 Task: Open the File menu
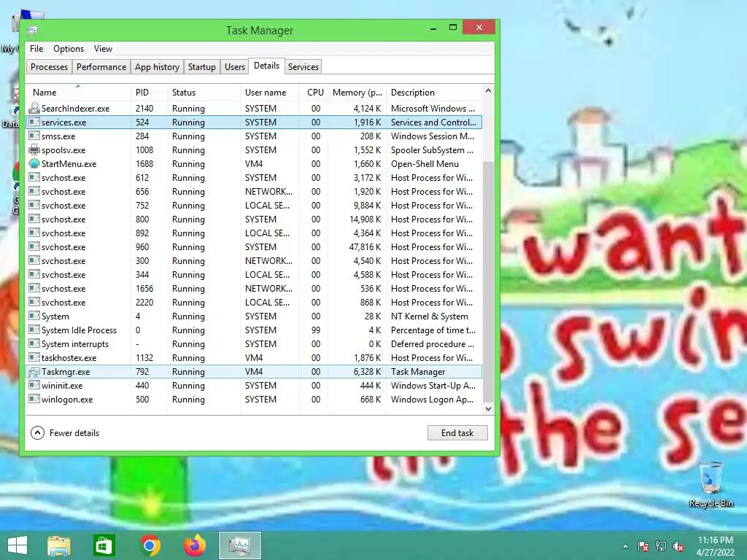tap(36, 49)
